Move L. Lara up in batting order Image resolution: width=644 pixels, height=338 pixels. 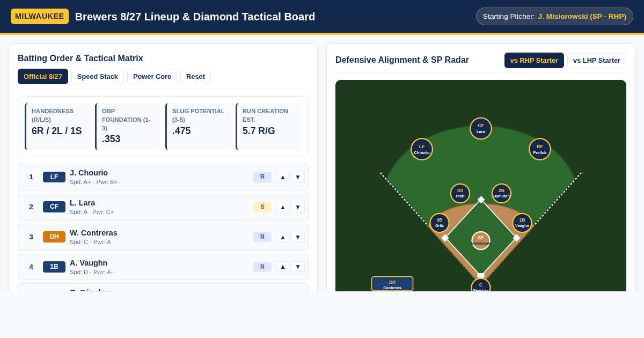tap(283, 207)
